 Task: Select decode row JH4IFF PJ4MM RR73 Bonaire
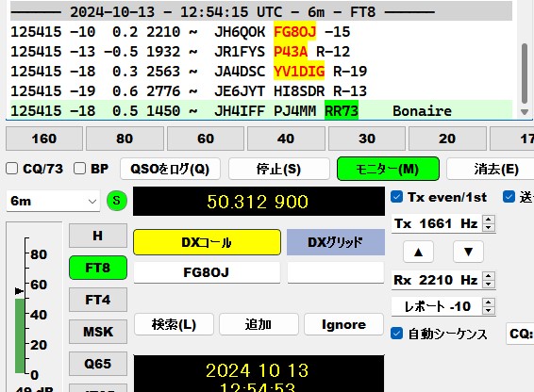tap(261, 110)
